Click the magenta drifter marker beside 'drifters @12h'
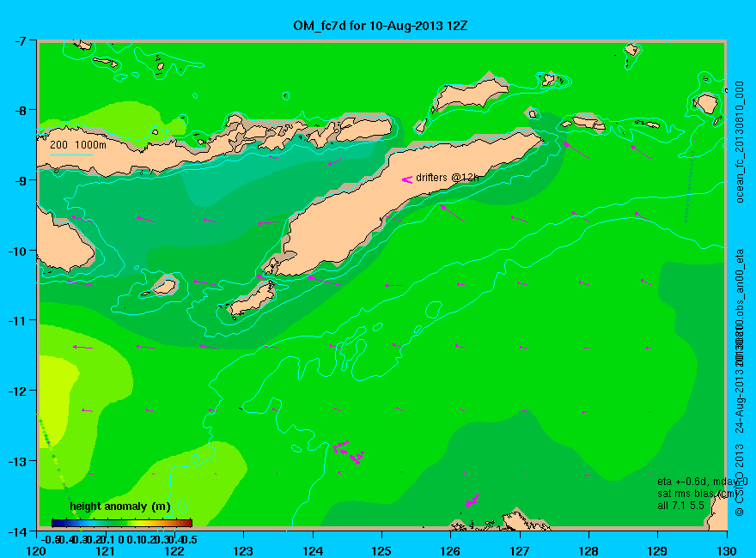The height and width of the screenshot is (558, 756). pos(407,179)
